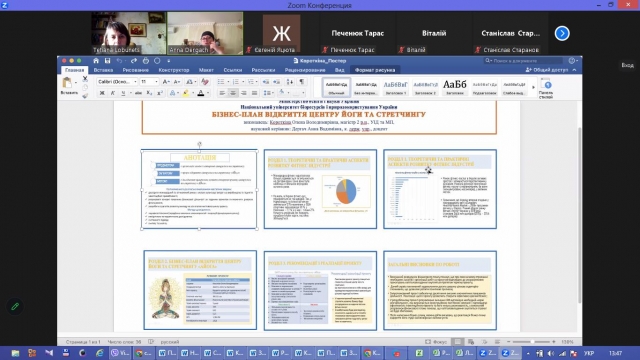Expand the styles gallery arrow
The height and width of the screenshot is (360, 640).
tap(533, 87)
